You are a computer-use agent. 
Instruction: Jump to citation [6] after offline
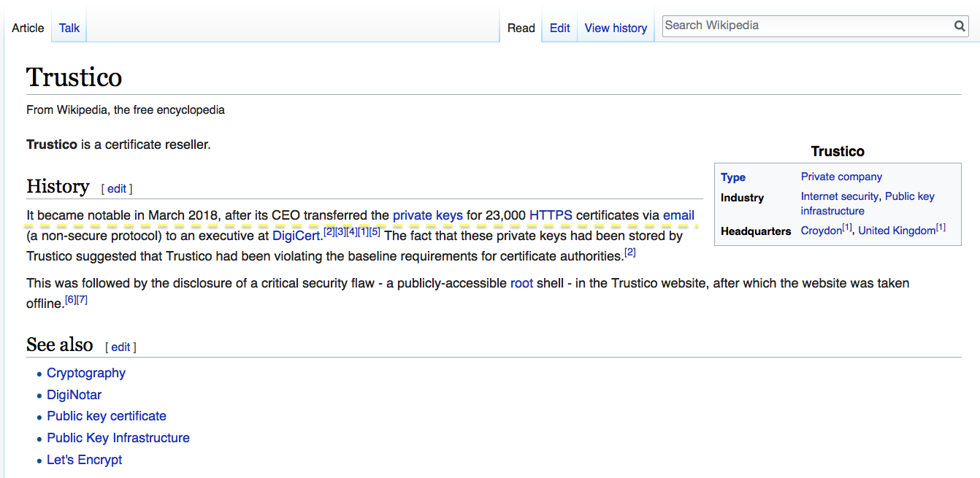click(71, 300)
